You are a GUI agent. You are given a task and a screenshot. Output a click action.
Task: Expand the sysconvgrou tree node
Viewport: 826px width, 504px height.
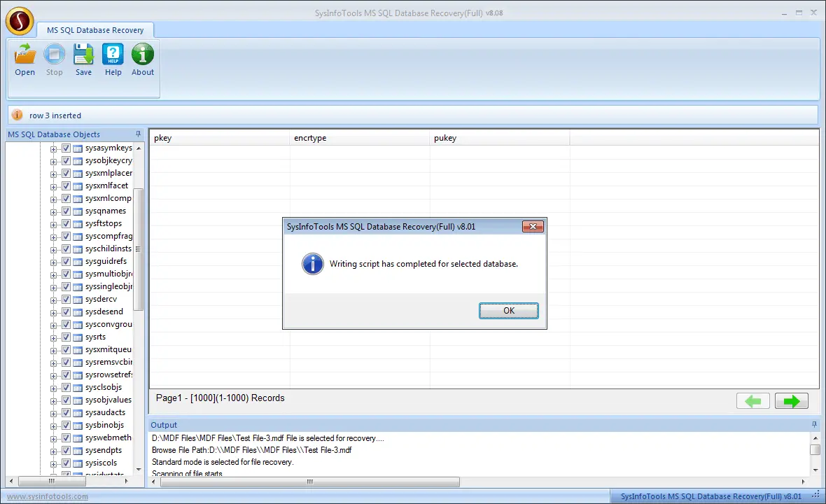coord(53,325)
